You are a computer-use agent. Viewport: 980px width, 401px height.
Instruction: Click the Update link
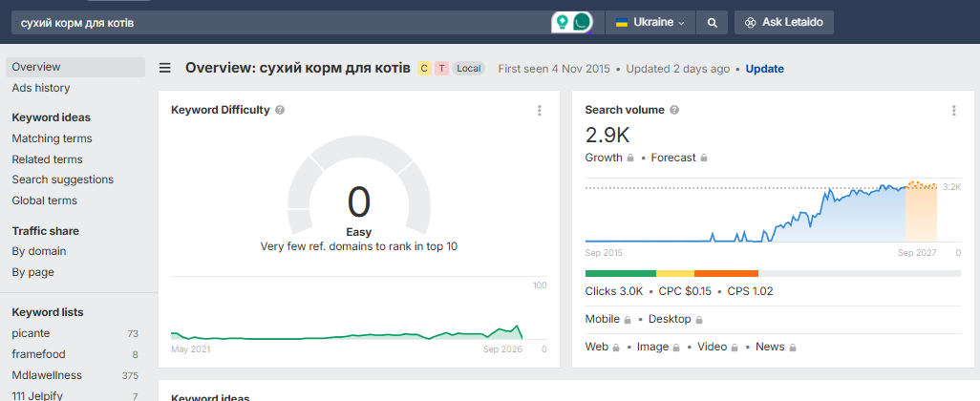765,69
